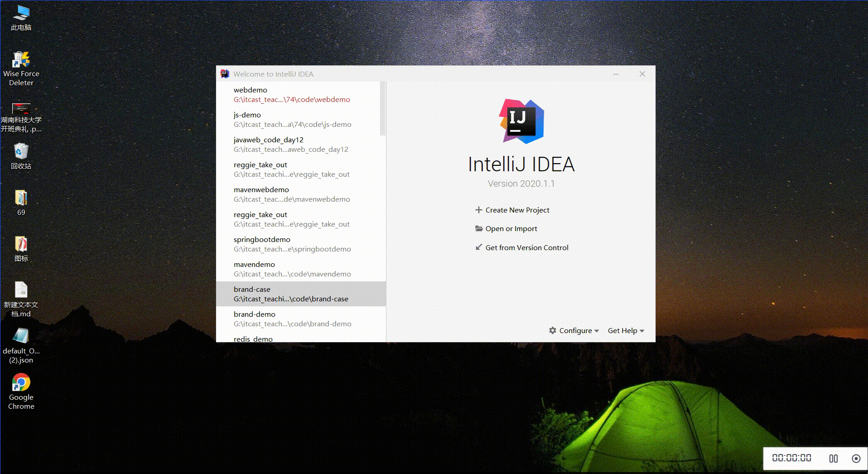
Task: Pause the screen recording
Action: pyautogui.click(x=833, y=459)
